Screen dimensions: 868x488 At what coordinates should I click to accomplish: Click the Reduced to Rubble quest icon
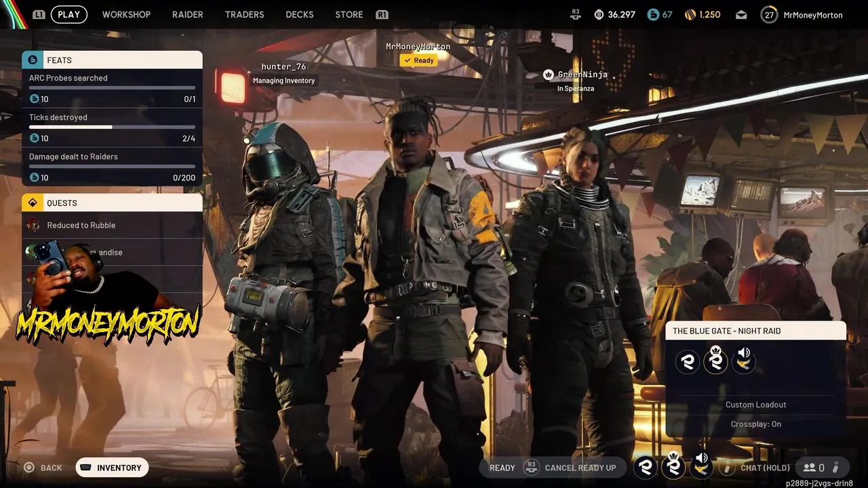[33, 225]
